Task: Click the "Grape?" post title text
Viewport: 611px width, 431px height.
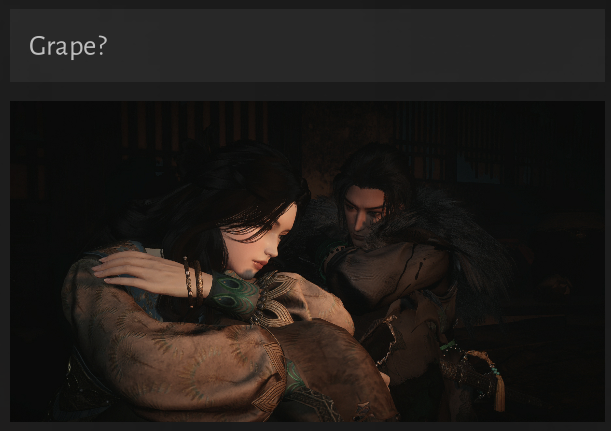Action: pos(68,46)
